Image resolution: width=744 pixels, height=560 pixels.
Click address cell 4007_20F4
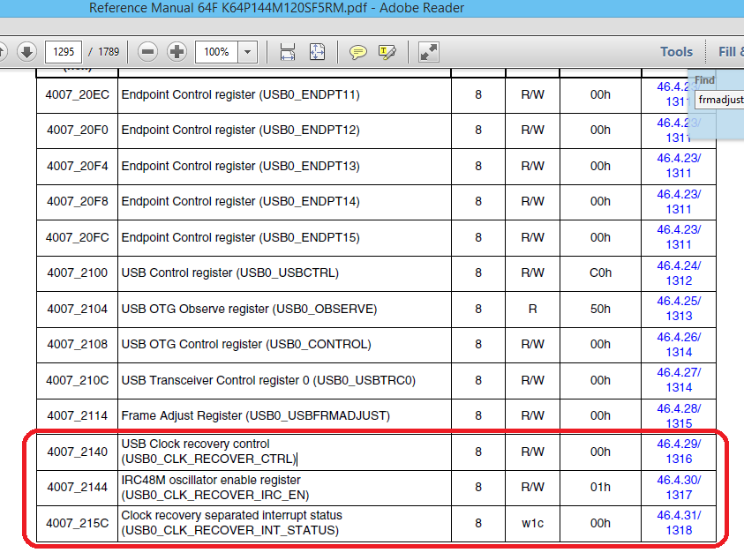tap(78, 166)
